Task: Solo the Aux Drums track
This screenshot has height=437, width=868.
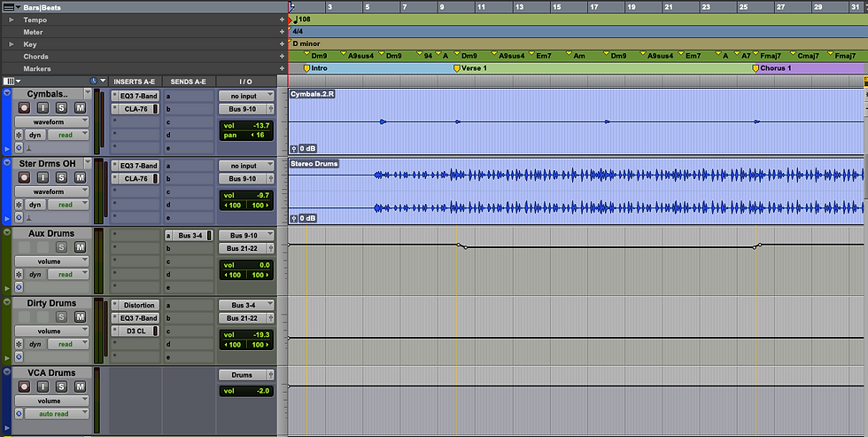Action: [x=61, y=247]
